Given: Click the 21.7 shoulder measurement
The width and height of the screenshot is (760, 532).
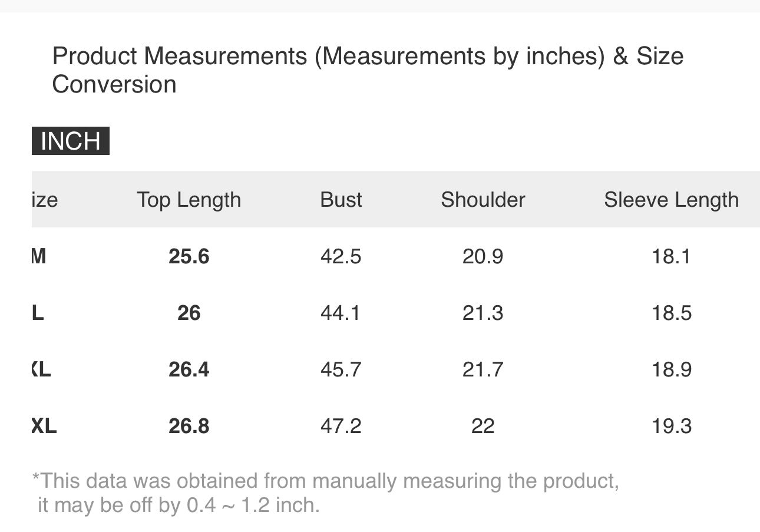Looking at the screenshot, I should (483, 369).
